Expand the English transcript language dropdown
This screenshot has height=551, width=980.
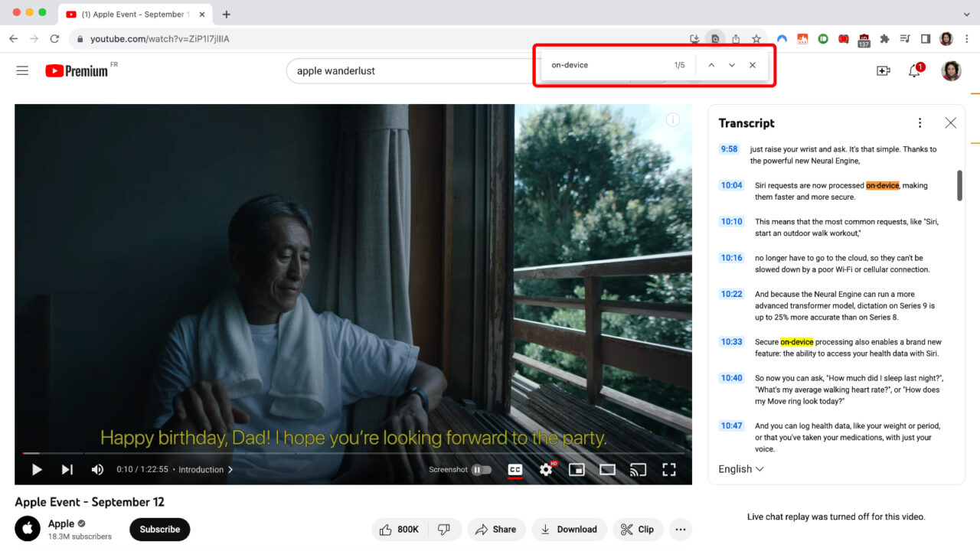(741, 469)
